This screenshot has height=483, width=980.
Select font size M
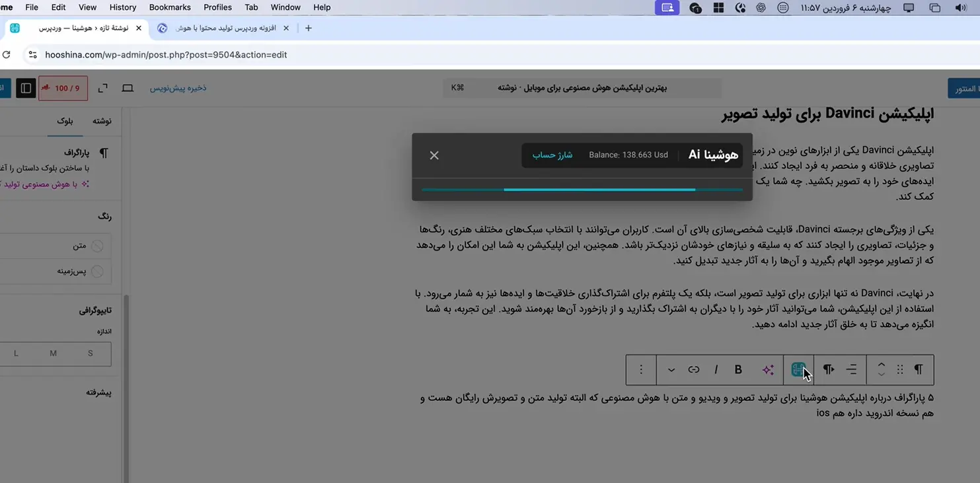[x=54, y=353]
